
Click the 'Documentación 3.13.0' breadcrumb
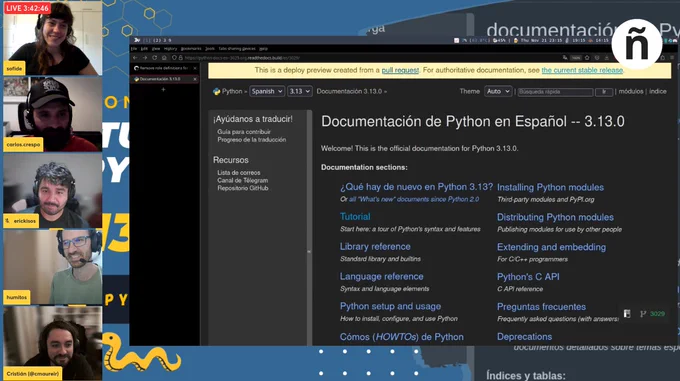(x=349, y=91)
